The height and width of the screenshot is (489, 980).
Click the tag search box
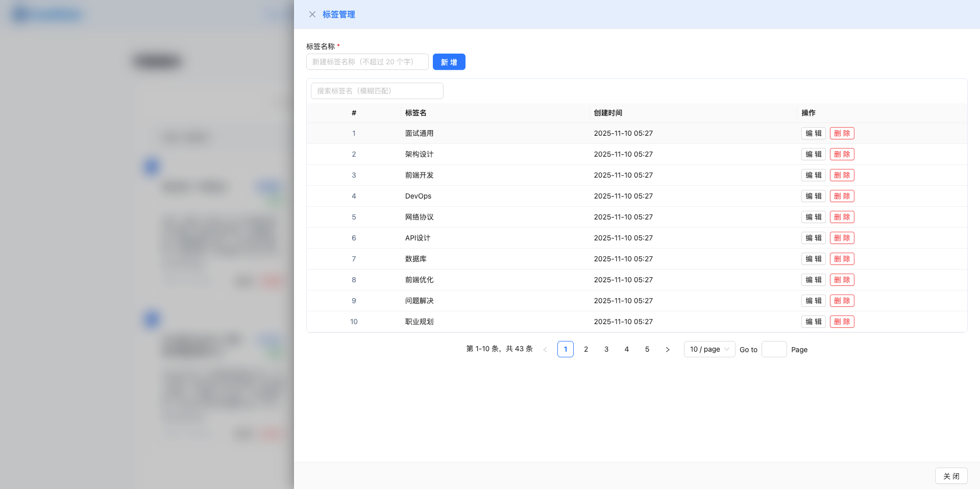click(376, 91)
